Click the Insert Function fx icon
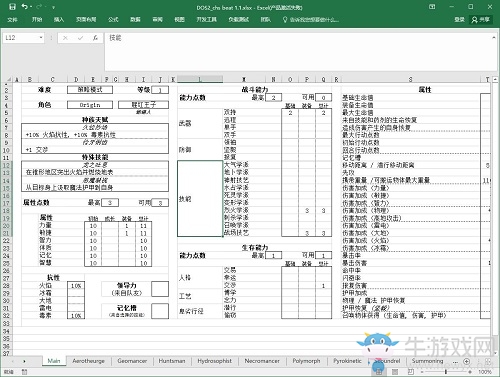Viewport: 500px width, 377px height. pos(95,38)
